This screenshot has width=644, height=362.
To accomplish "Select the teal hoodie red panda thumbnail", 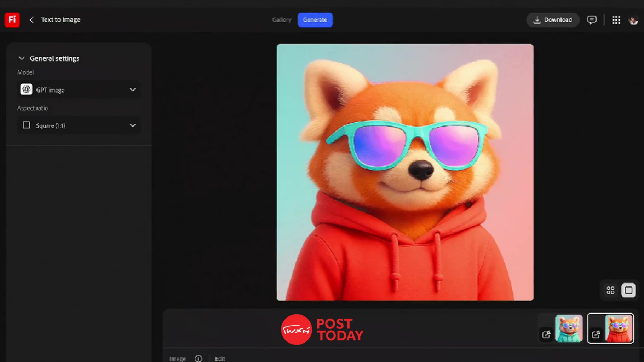I will (569, 328).
